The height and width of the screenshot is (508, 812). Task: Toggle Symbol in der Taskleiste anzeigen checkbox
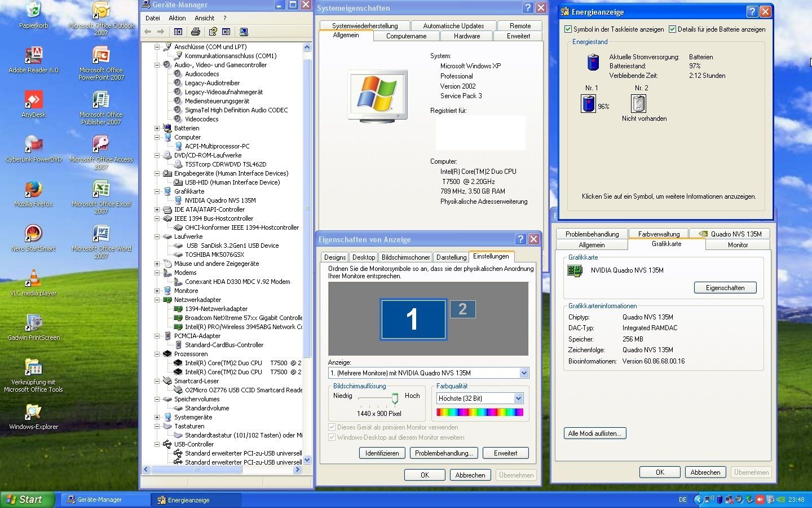tap(568, 29)
